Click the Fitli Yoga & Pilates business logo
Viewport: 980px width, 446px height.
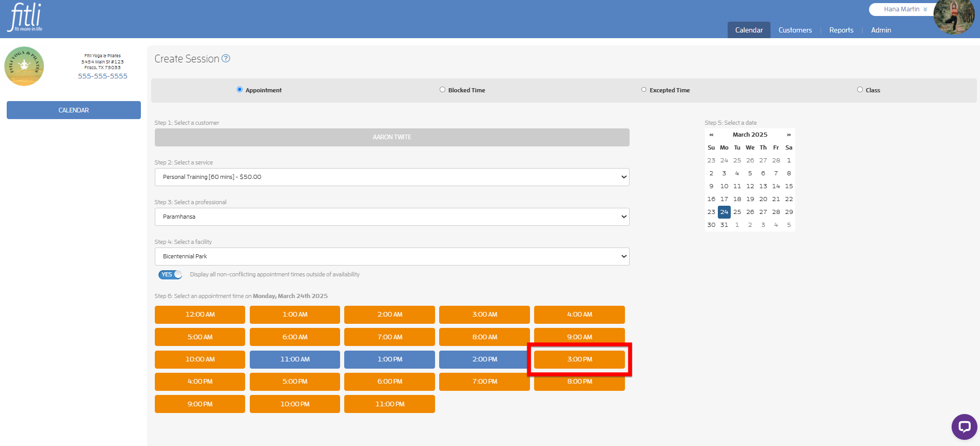click(24, 66)
